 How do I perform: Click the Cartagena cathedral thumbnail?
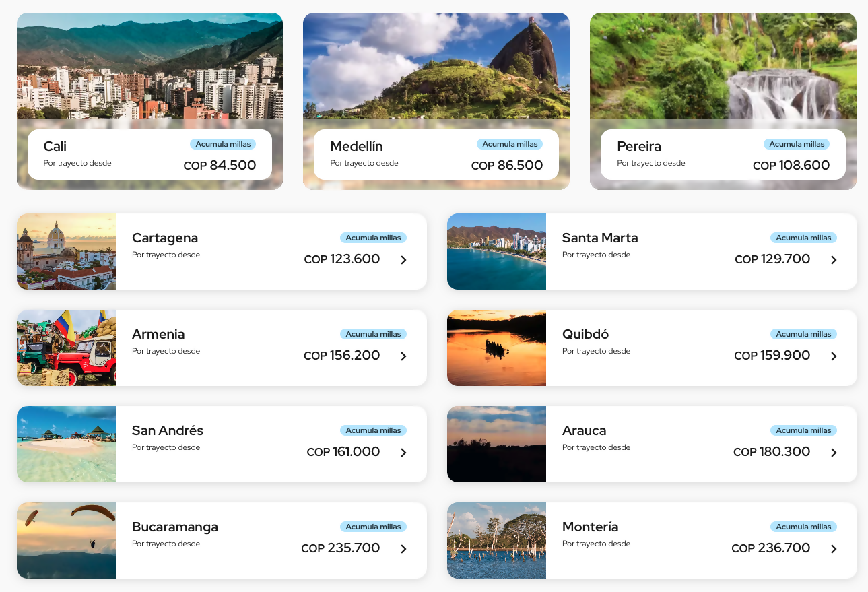pos(66,252)
